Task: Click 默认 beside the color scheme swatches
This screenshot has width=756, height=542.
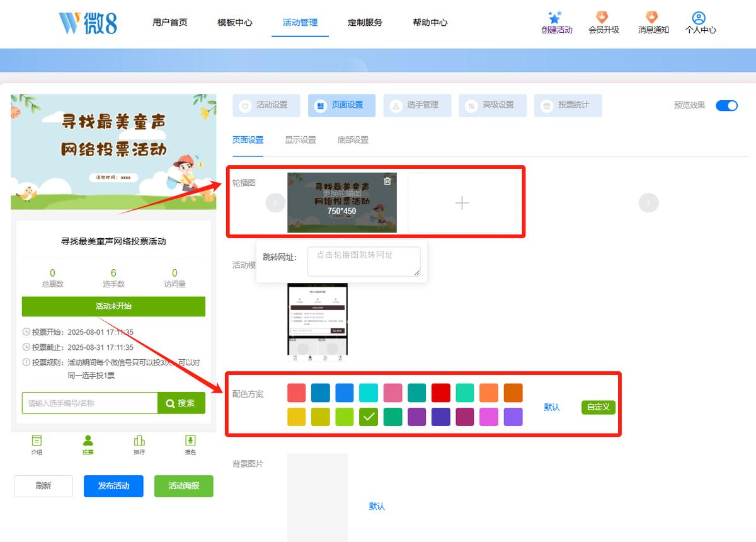Action: (x=552, y=407)
